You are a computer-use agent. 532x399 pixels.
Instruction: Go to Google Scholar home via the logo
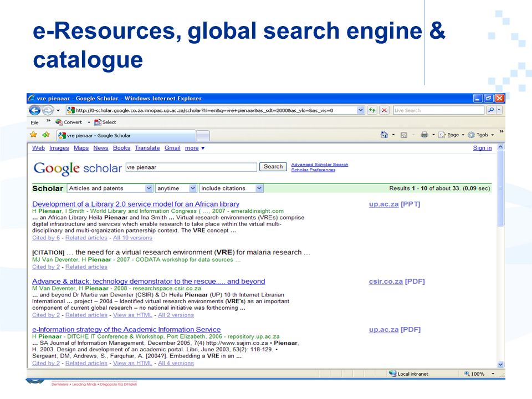78,168
